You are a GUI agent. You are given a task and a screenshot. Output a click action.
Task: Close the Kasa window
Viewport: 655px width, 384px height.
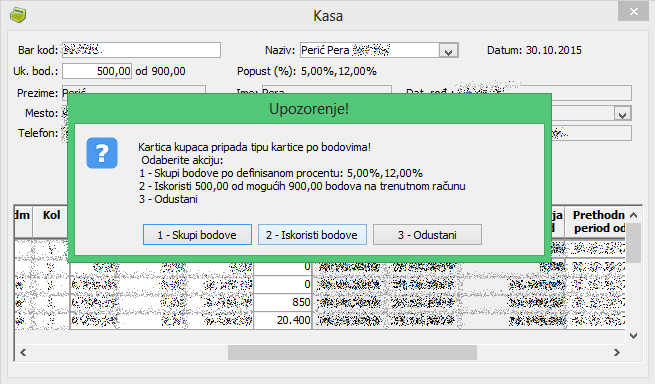click(633, 12)
